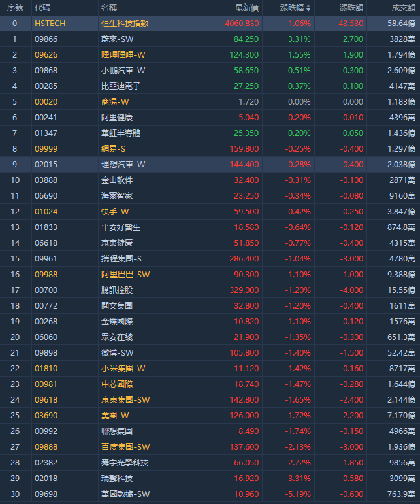This screenshot has width=420, height=504.
Task: Click the change amount -43.530
Action: tap(349, 24)
